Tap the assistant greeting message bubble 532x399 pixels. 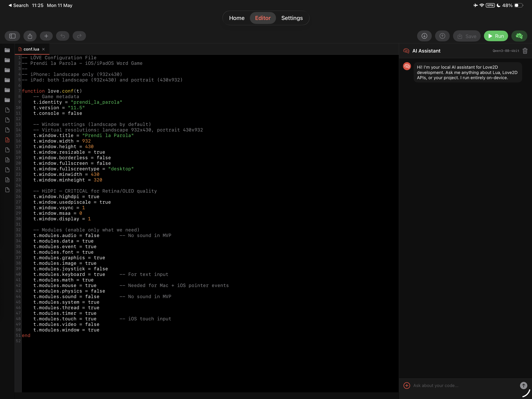pos(467,72)
